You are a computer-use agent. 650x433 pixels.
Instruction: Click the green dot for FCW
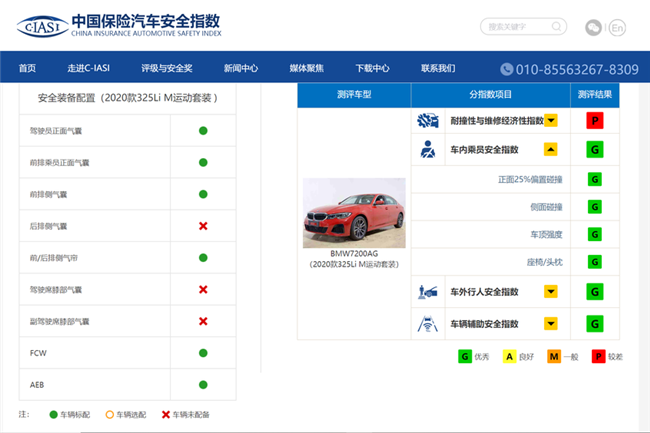click(x=203, y=353)
